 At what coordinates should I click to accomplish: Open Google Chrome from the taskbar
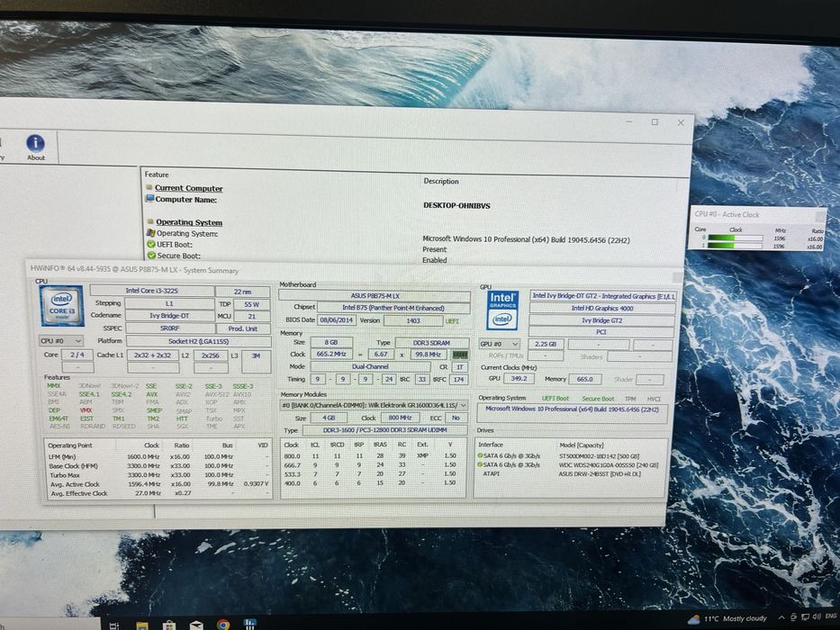(x=223, y=625)
